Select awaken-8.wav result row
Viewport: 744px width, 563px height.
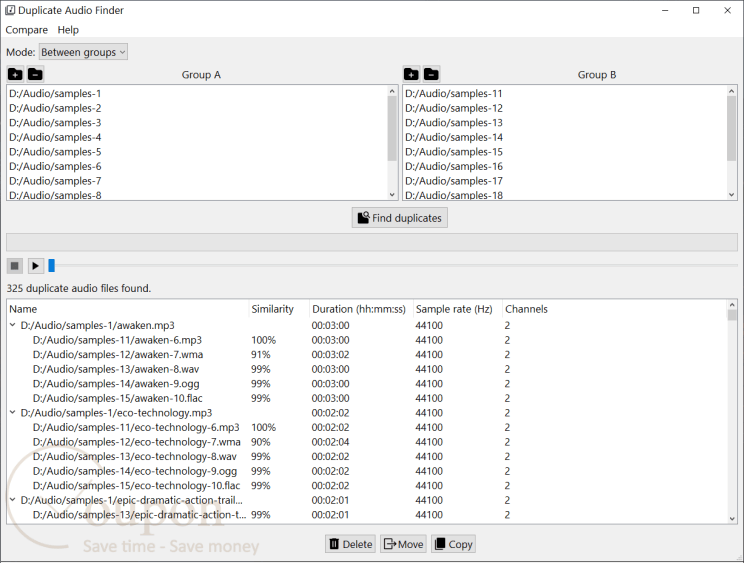tap(367, 369)
